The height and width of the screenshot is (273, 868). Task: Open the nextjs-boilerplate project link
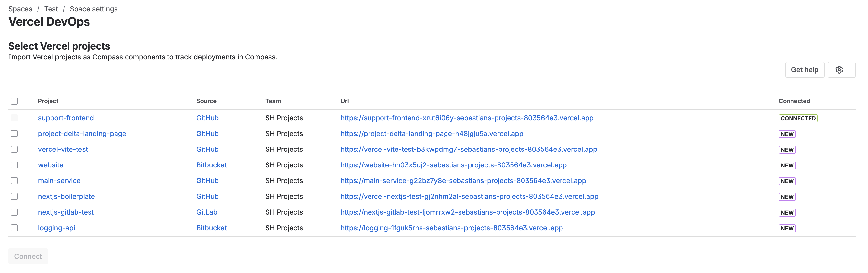[66, 196]
